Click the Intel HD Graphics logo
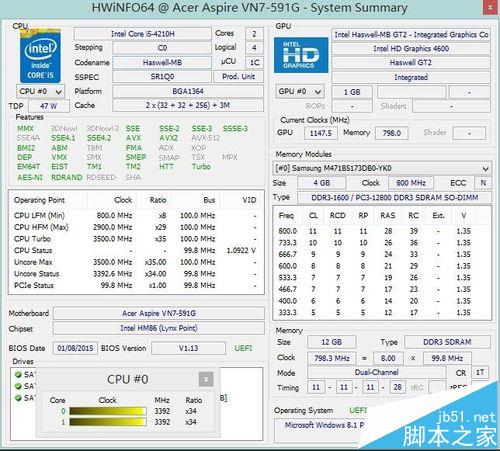Viewport: 500px width, 451px height. coord(301,55)
